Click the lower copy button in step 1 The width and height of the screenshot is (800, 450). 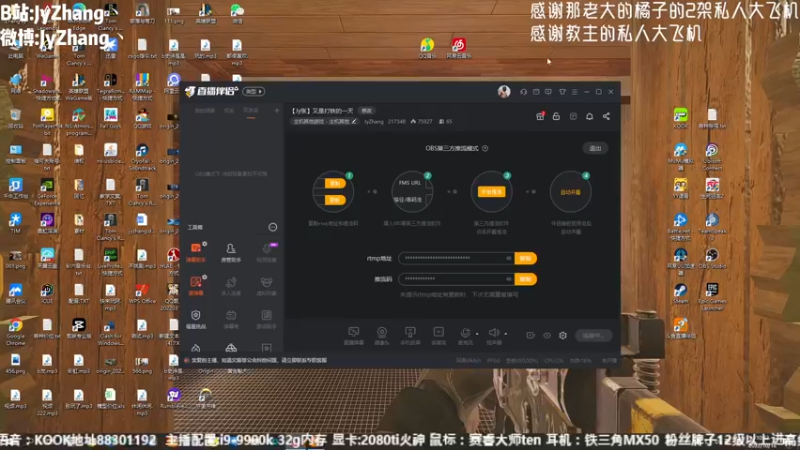335,200
